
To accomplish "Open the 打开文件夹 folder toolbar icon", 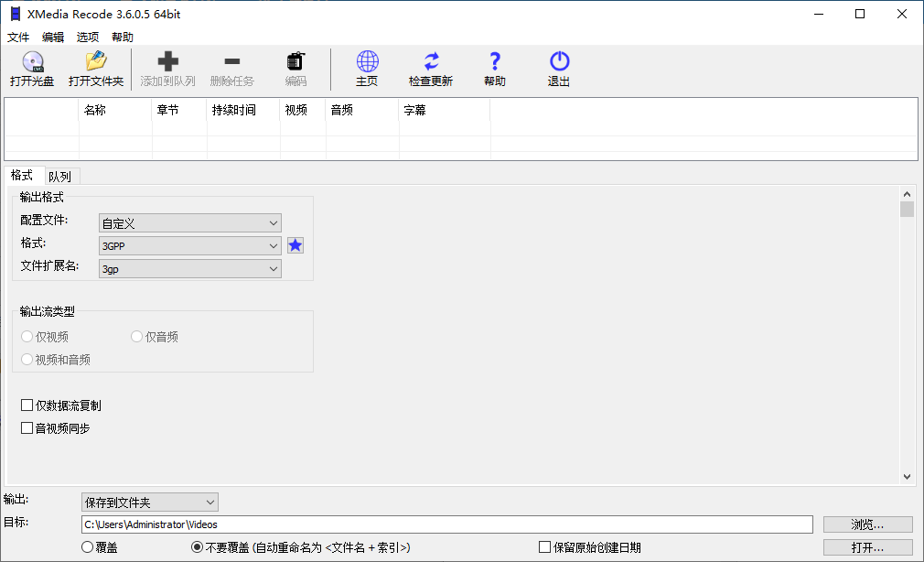I will point(95,63).
